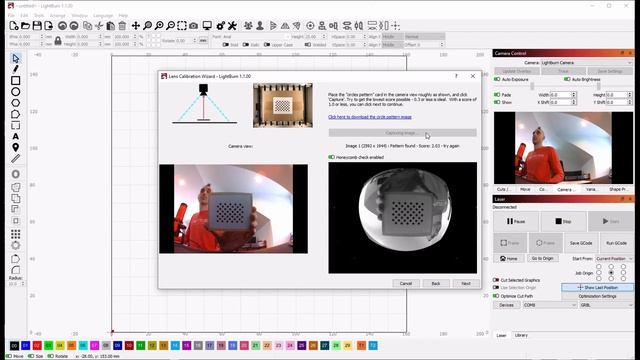Save file with floppy disk icon
Image resolution: width=640 pixels, height=360 pixels.
(37, 26)
